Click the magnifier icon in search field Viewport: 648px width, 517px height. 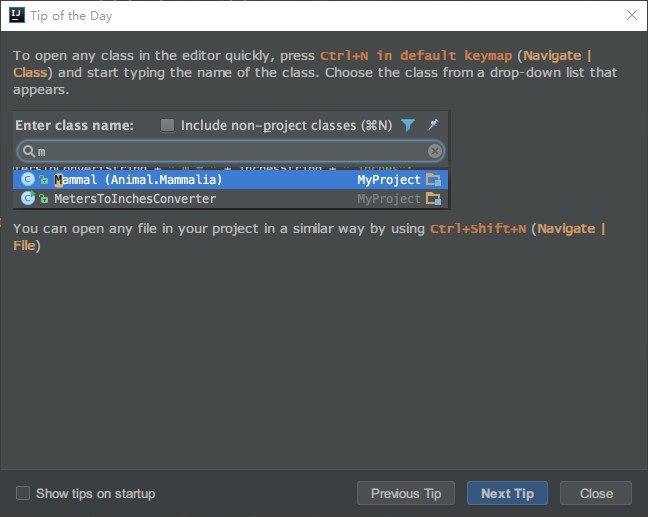click(29, 151)
